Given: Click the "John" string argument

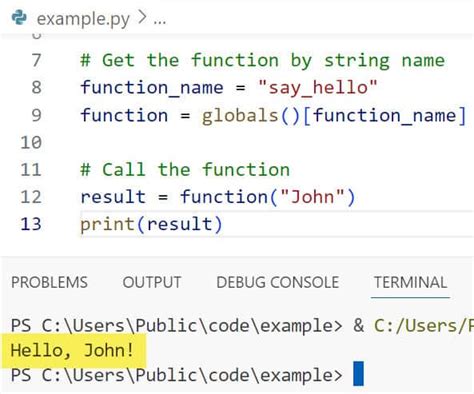Looking at the screenshot, I should [x=313, y=196].
